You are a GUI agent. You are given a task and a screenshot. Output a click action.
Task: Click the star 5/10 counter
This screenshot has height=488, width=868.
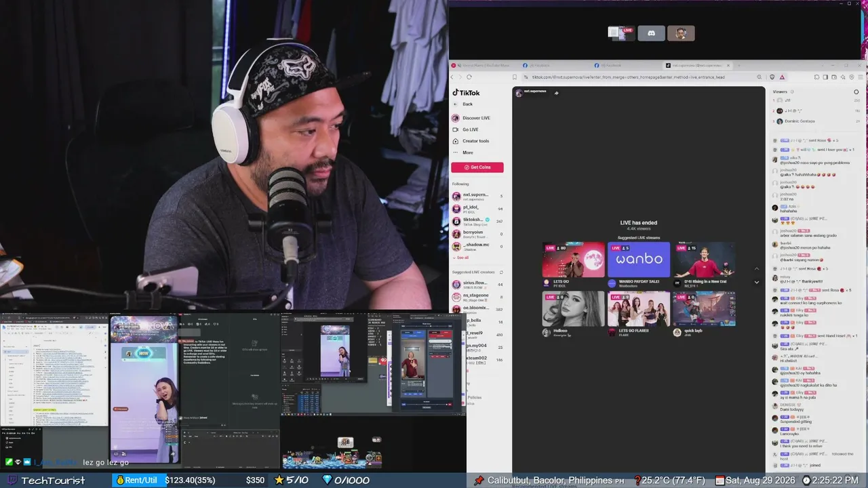pos(291,481)
